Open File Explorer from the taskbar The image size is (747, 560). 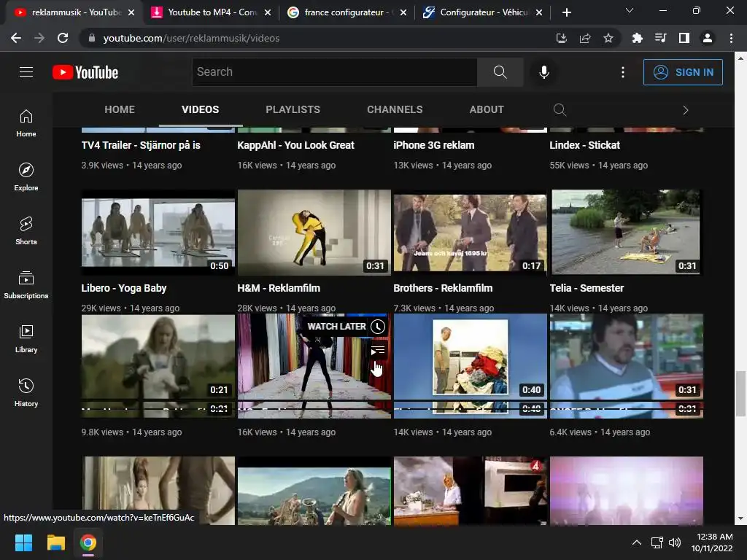[55, 542]
